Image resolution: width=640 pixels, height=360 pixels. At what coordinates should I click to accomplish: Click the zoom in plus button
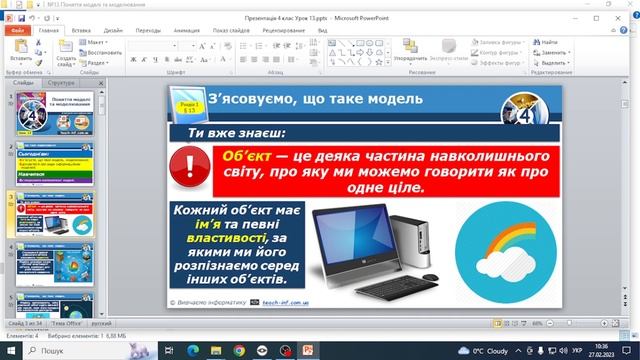pyautogui.click(x=604, y=323)
